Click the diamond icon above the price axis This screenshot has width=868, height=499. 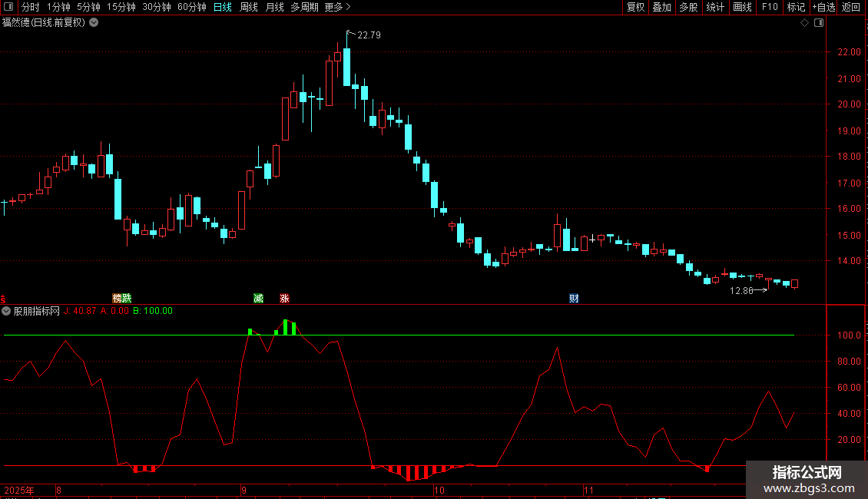804,23
